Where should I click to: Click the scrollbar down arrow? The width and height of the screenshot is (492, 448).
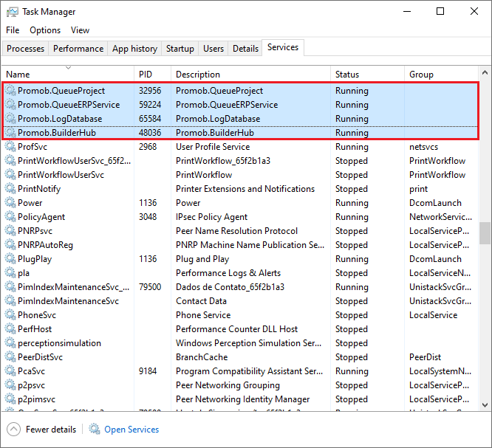485,404
